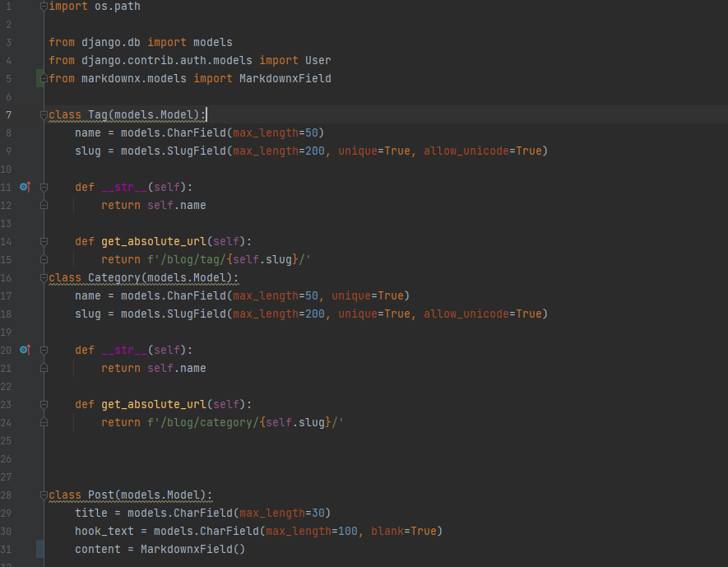Collapse class Category using its fold marker
Image resolution: width=728 pixels, height=567 pixels.
(x=44, y=277)
